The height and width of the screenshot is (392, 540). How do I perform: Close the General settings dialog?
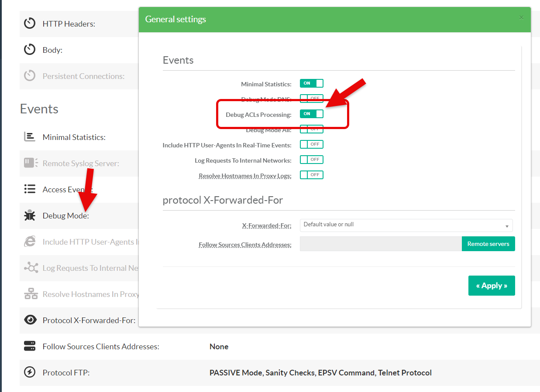[x=521, y=17]
